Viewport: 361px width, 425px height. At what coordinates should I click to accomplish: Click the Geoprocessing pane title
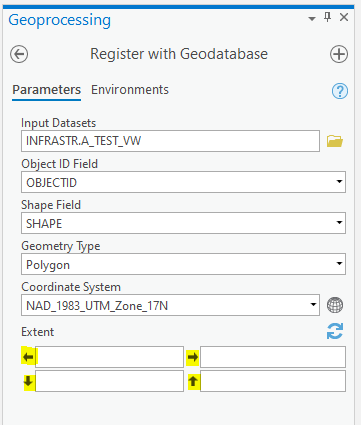point(59,20)
